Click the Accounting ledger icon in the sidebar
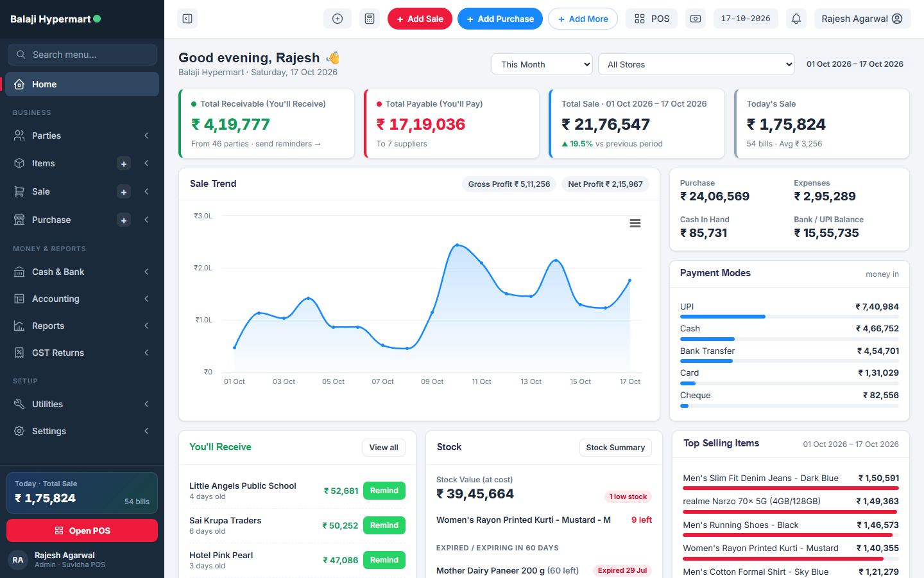924x578 pixels. pyautogui.click(x=19, y=299)
